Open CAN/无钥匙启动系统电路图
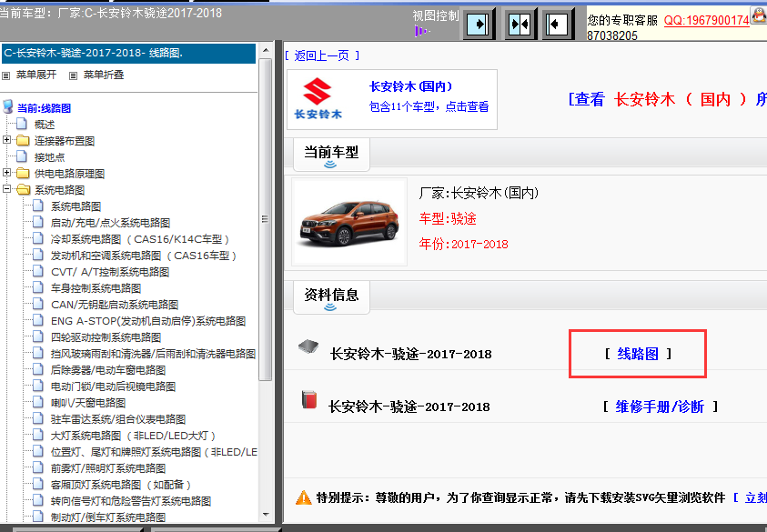This screenshot has height=532, width=767. click(115, 305)
